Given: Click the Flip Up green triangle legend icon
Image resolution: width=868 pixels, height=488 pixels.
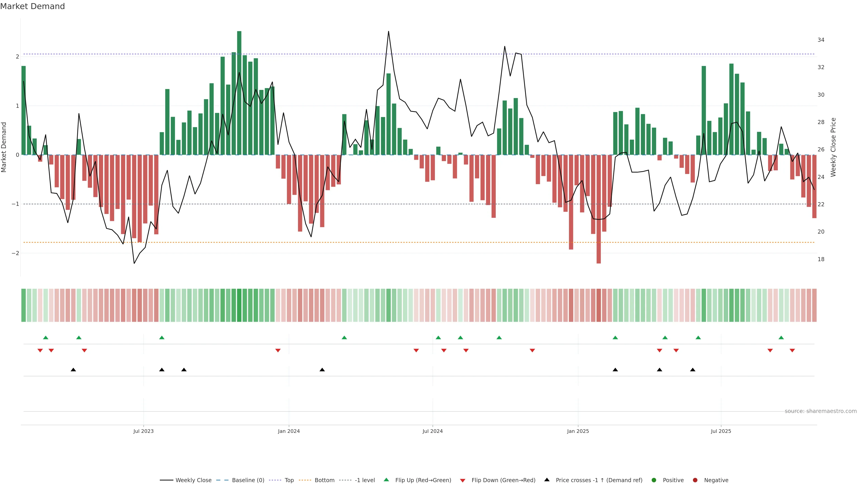Looking at the screenshot, I should click(x=386, y=480).
